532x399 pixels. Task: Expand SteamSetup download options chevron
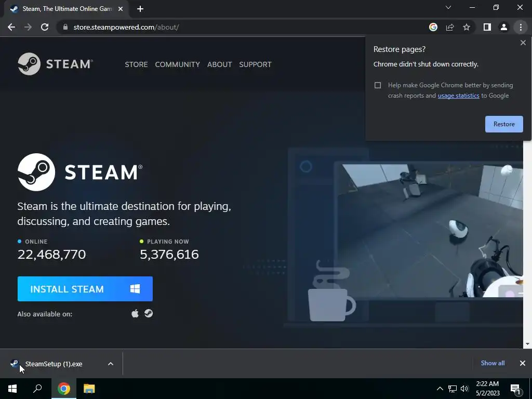click(111, 364)
